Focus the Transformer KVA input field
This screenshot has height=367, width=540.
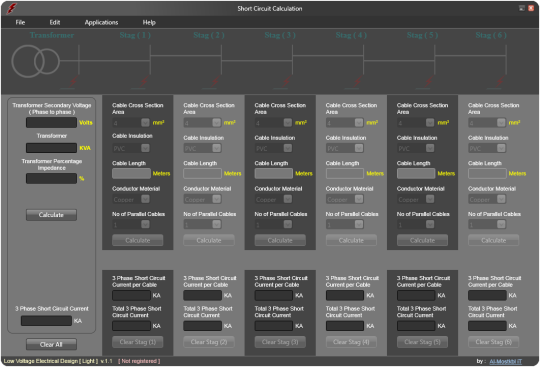[51, 148]
